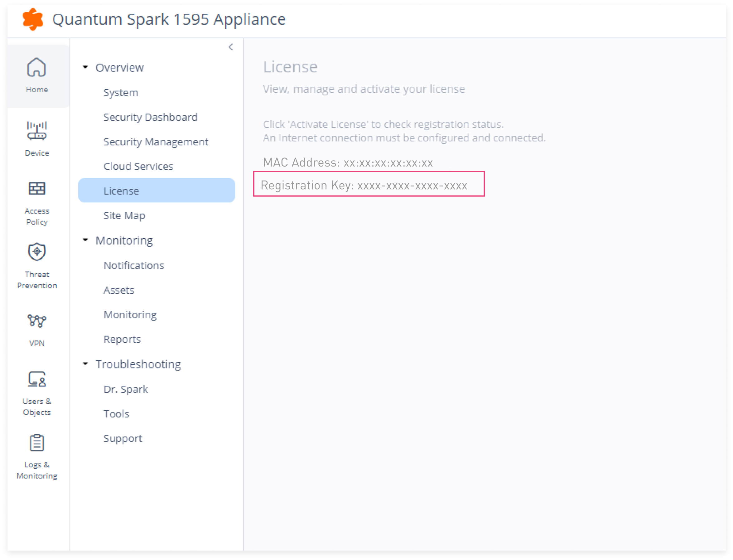This screenshot has width=733, height=560.
Task: Click the 'Activate License' instruction text line
Action: click(383, 124)
